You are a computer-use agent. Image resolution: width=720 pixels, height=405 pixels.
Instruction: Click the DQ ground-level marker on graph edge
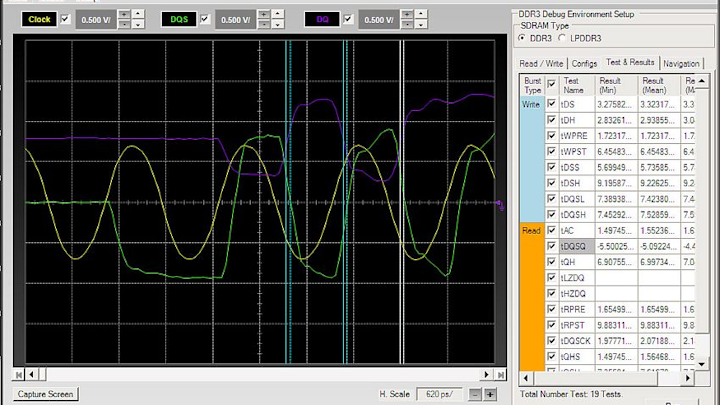coord(501,205)
